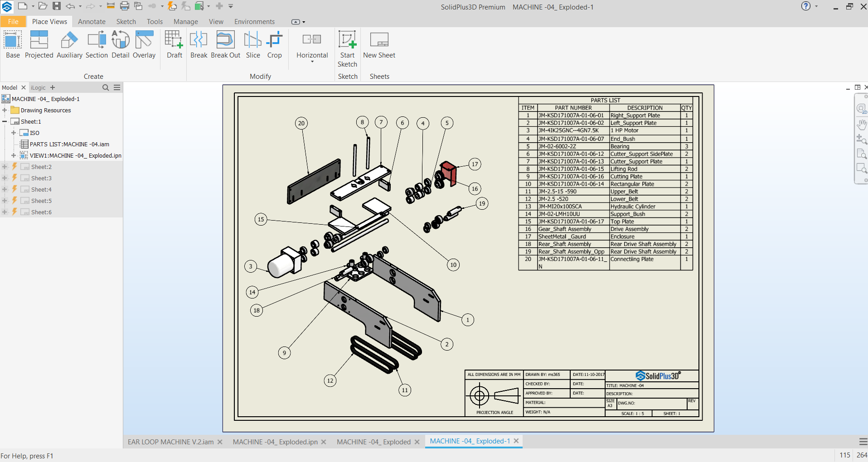Screen dimensions: 868x462
Task: Open the File menu
Action: tap(13, 21)
